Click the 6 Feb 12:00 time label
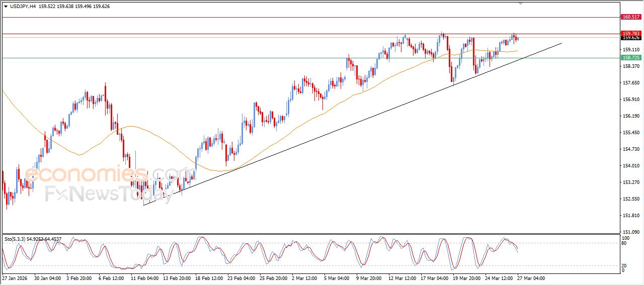644x285 pixels. click(111, 278)
